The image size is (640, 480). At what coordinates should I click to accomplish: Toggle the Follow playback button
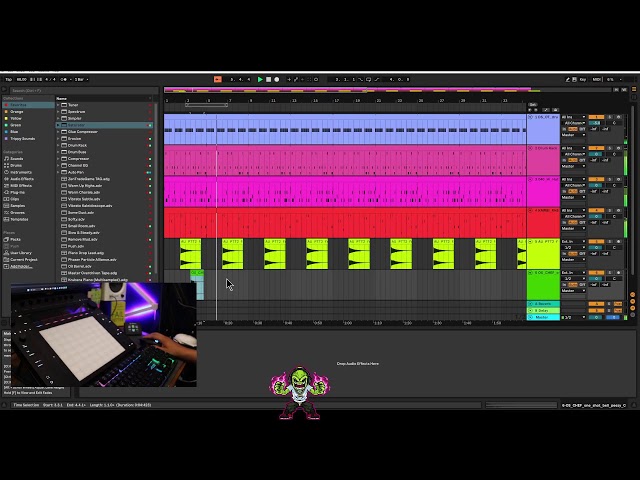click(x=217, y=79)
